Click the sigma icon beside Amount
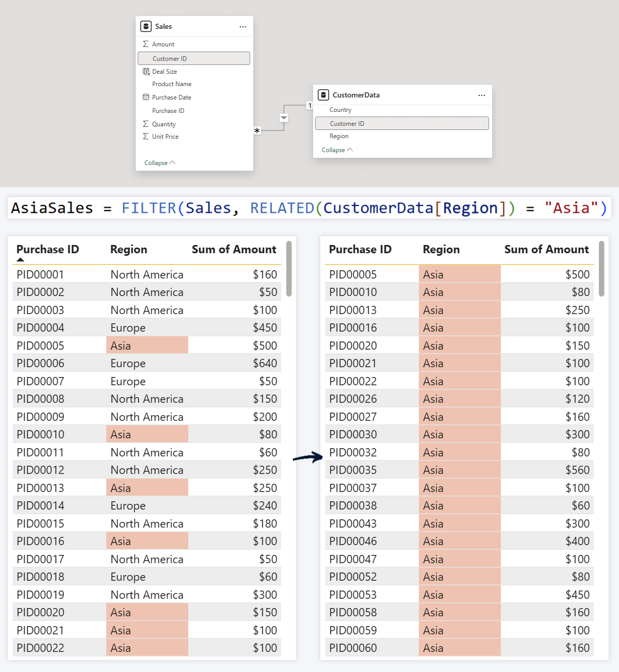This screenshot has height=672, width=619. point(146,44)
